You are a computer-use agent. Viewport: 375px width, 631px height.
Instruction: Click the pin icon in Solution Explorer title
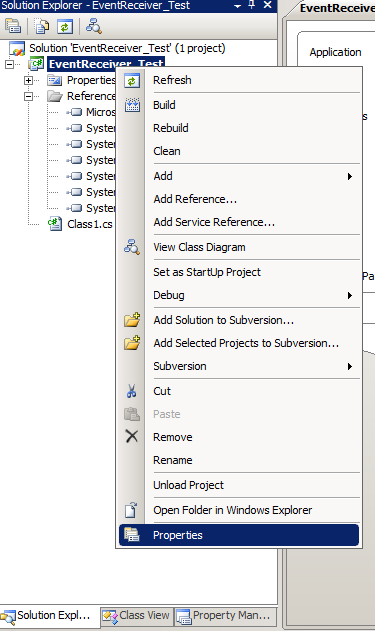tap(251, 5)
